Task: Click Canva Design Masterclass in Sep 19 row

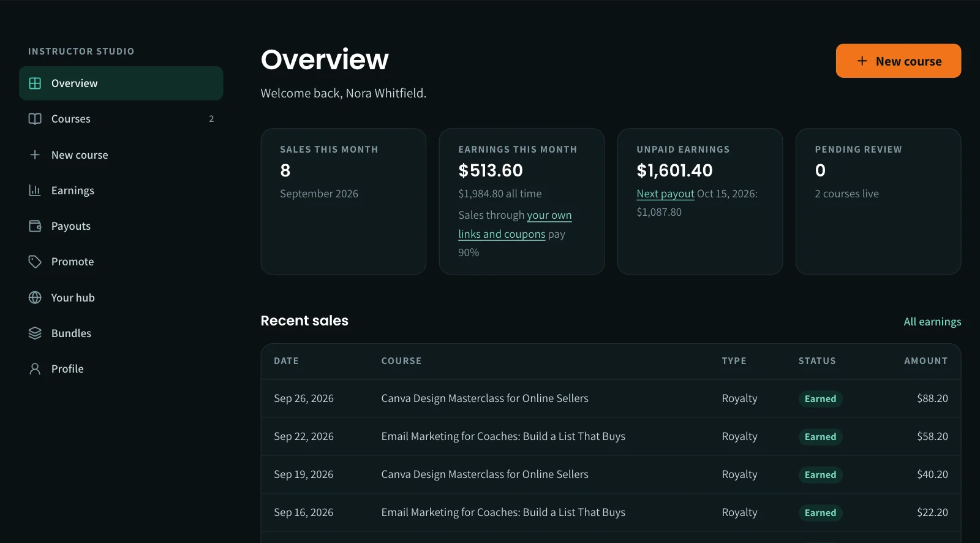Action: pos(484,474)
